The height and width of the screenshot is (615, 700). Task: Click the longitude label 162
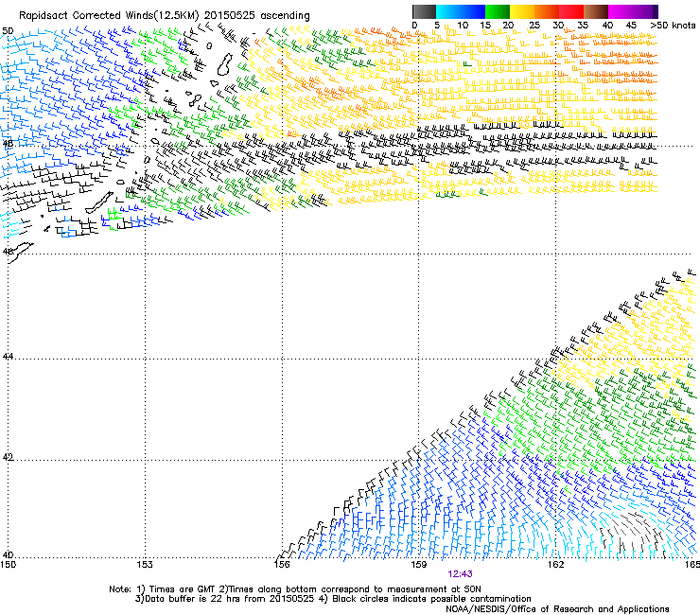[x=556, y=565]
